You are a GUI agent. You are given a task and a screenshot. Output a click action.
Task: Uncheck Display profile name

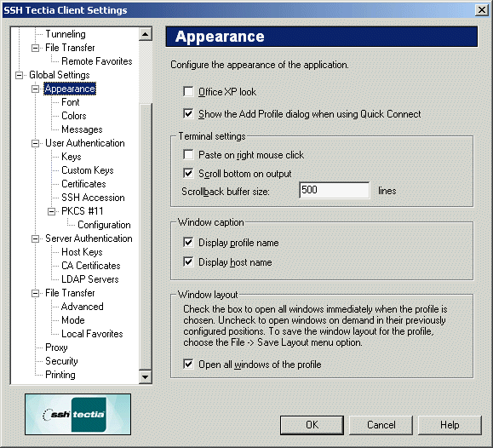coord(188,242)
